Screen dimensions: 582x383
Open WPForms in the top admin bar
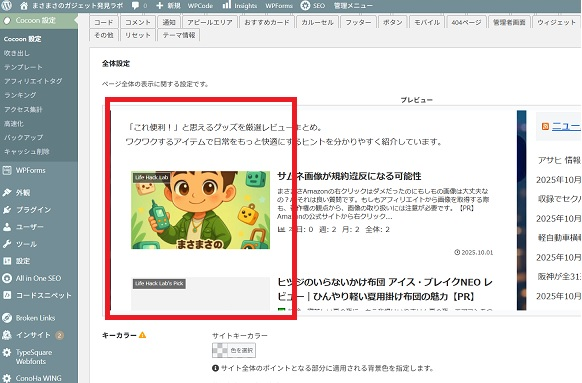[279, 6]
